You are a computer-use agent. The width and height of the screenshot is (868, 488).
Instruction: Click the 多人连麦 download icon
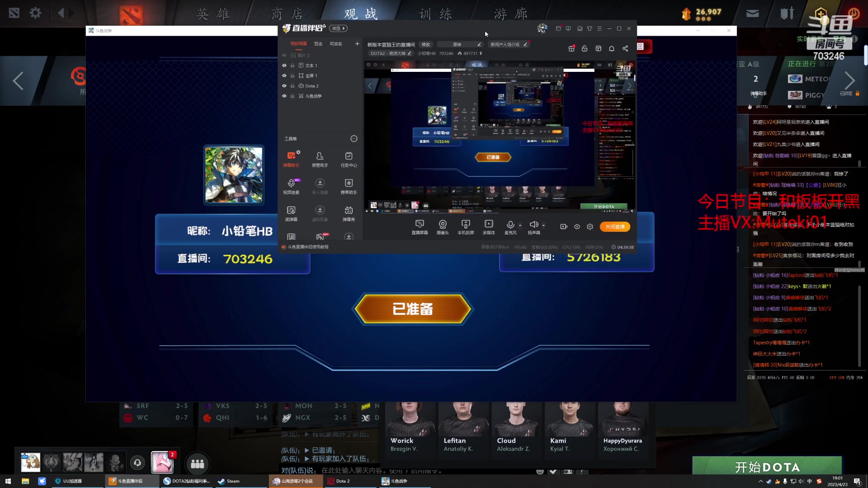click(320, 183)
